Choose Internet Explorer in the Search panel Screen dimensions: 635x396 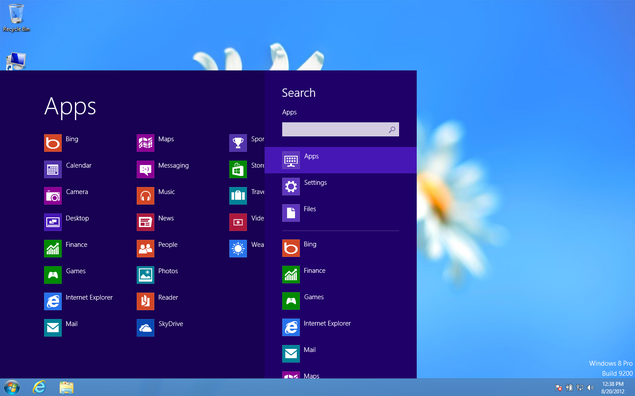coord(316,327)
